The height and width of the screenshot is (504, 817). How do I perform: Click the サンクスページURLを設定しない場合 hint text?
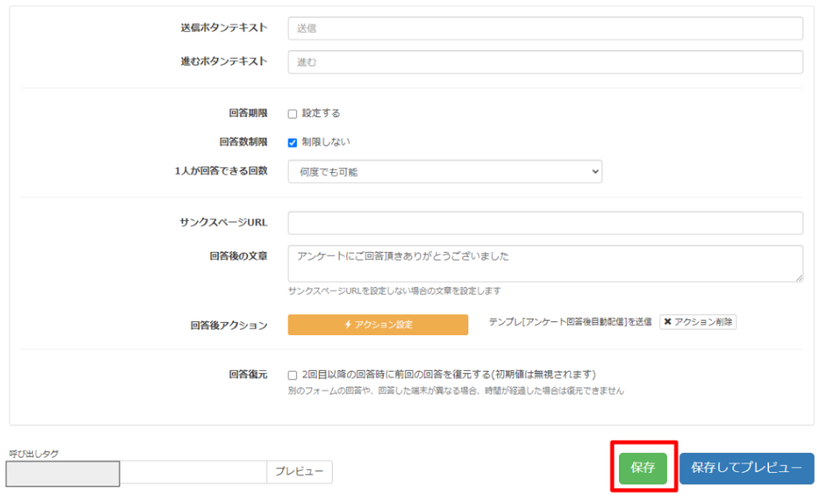(394, 290)
